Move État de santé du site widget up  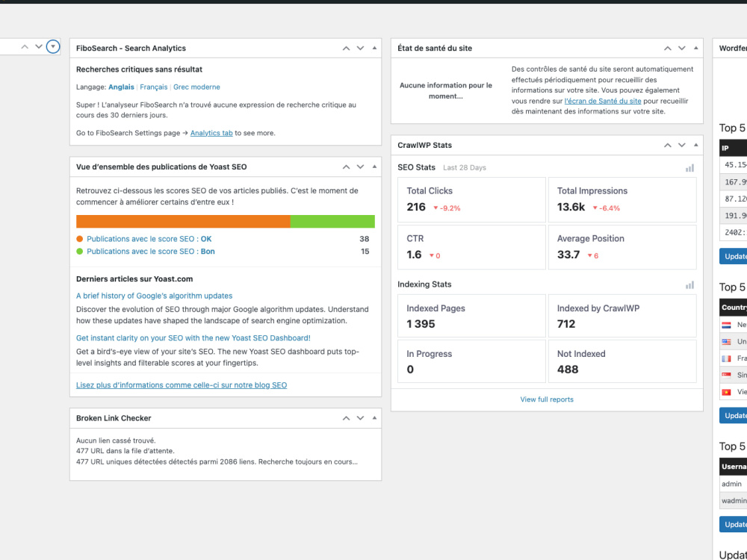point(668,48)
